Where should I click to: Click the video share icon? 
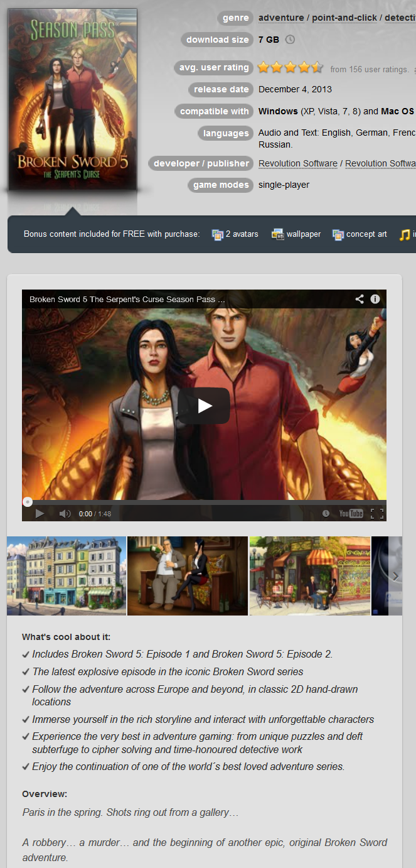coord(360,299)
